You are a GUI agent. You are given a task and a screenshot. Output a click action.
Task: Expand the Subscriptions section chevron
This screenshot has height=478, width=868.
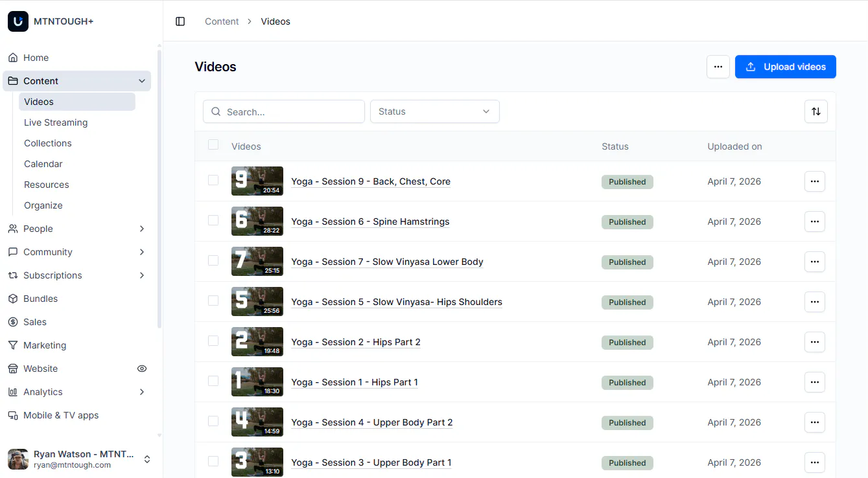pyautogui.click(x=142, y=275)
